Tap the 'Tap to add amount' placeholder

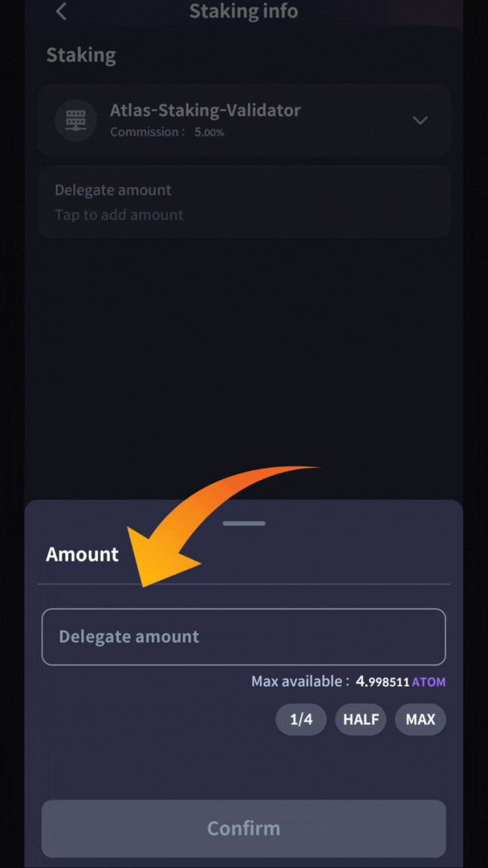coord(119,215)
